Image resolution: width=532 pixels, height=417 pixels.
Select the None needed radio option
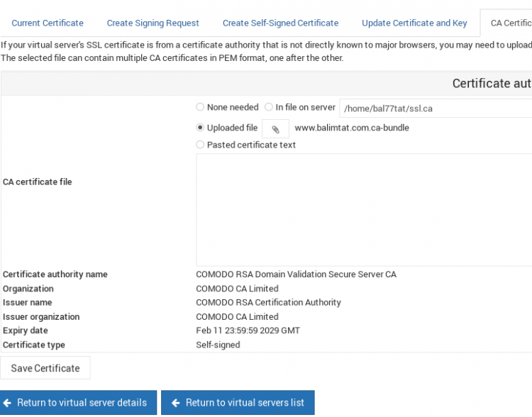201,108
